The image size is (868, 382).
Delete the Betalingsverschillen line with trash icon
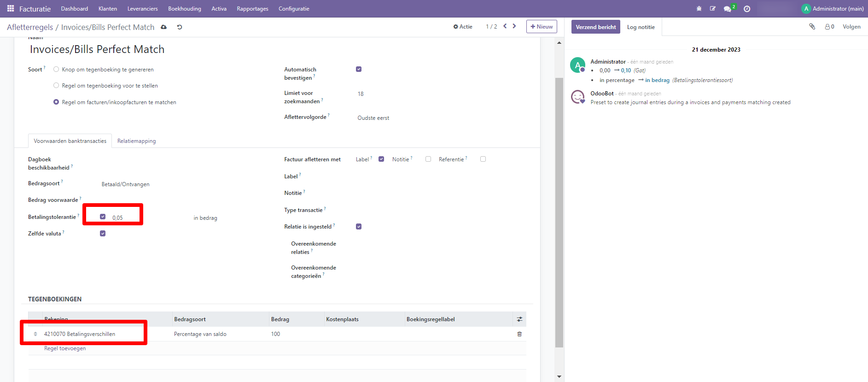coord(519,334)
